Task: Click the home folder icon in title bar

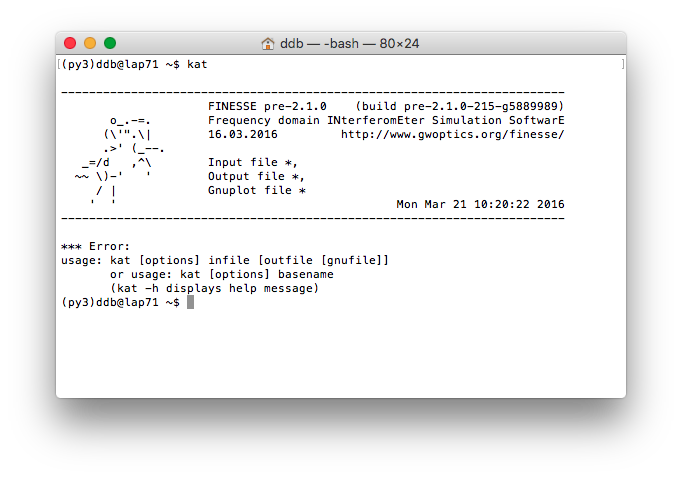Action: tap(268, 44)
